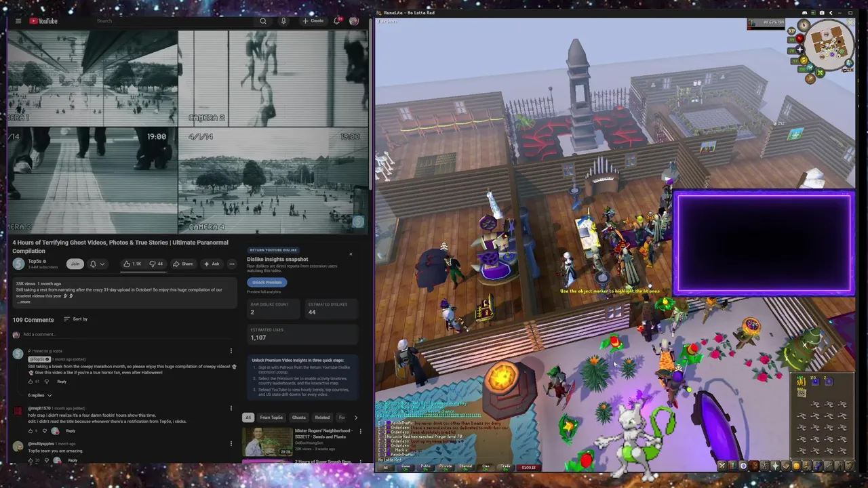Open options menu on the @multiyapples comment
The width and height of the screenshot is (868, 488).
[231, 444]
